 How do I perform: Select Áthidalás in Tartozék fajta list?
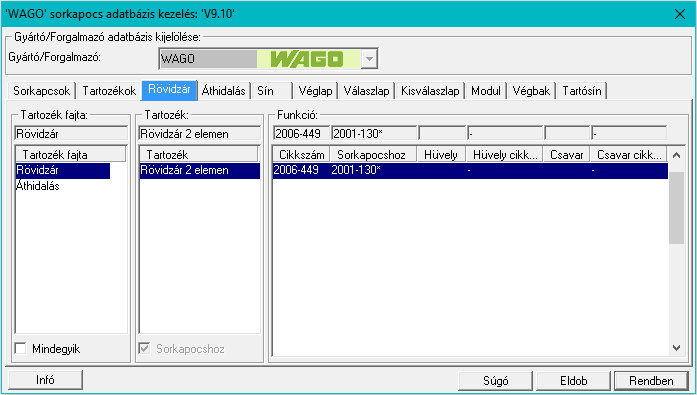pyautogui.click(x=38, y=186)
